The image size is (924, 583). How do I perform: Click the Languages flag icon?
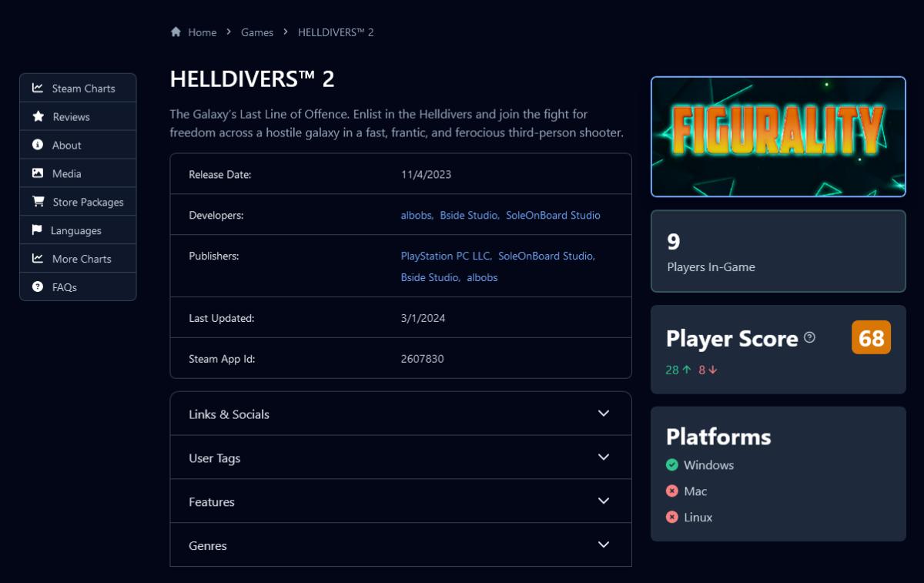(x=37, y=230)
